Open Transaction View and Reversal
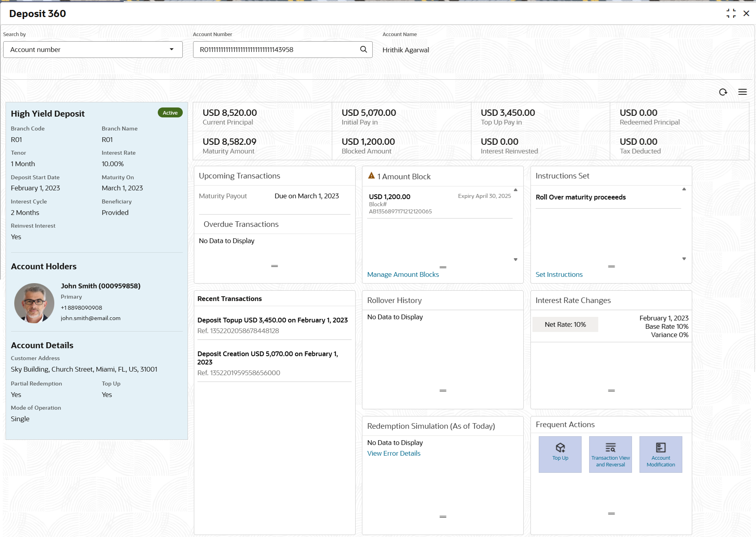Image resolution: width=756 pixels, height=537 pixels. click(x=610, y=454)
